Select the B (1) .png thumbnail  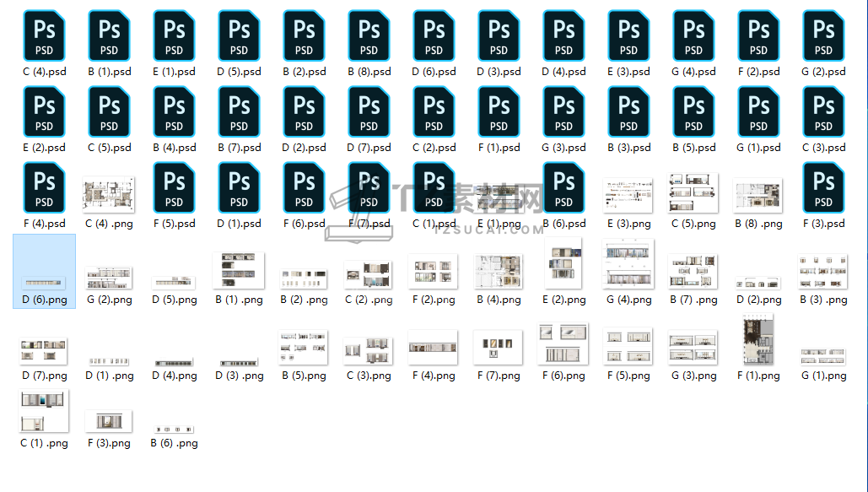[239, 270]
